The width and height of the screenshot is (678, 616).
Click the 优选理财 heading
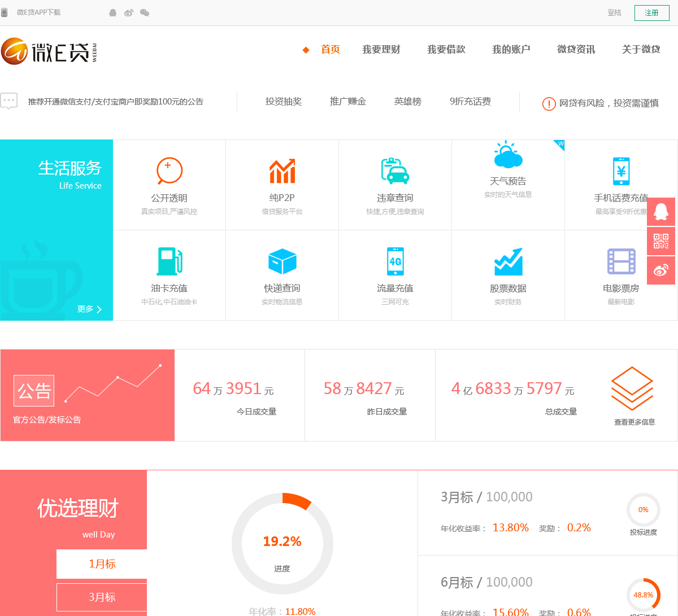pos(78,508)
